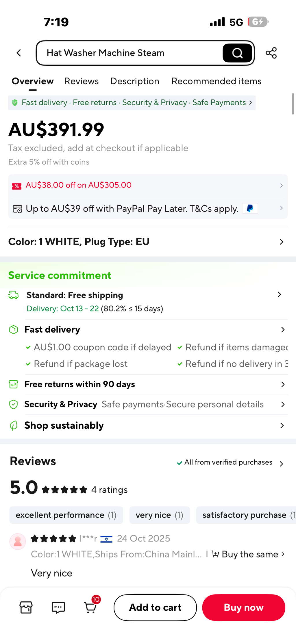
Task: Expand the Color and Plug Type options
Action: tap(148, 242)
